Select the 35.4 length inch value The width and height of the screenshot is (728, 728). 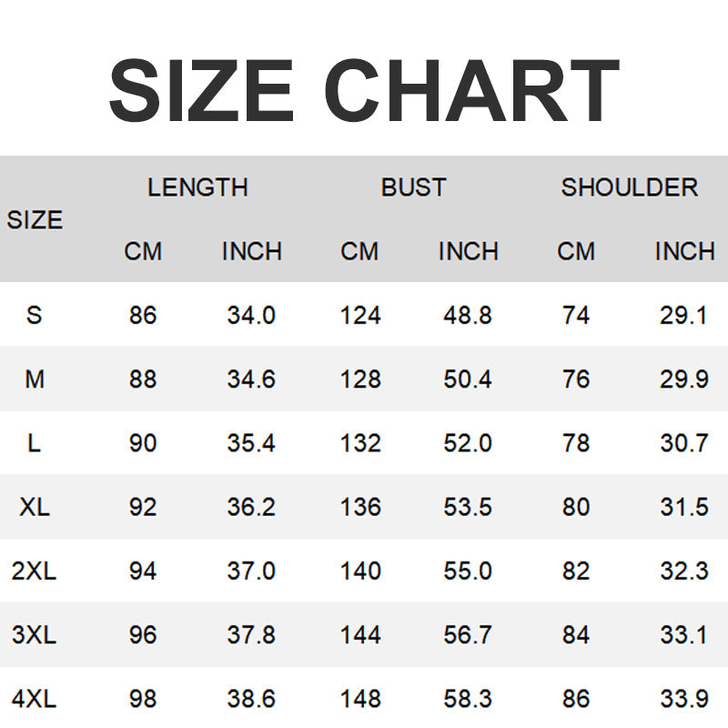point(251,443)
